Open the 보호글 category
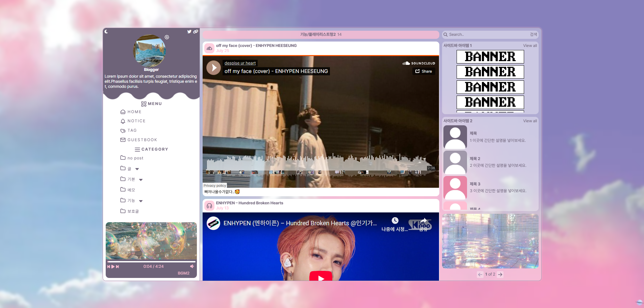 click(133, 211)
